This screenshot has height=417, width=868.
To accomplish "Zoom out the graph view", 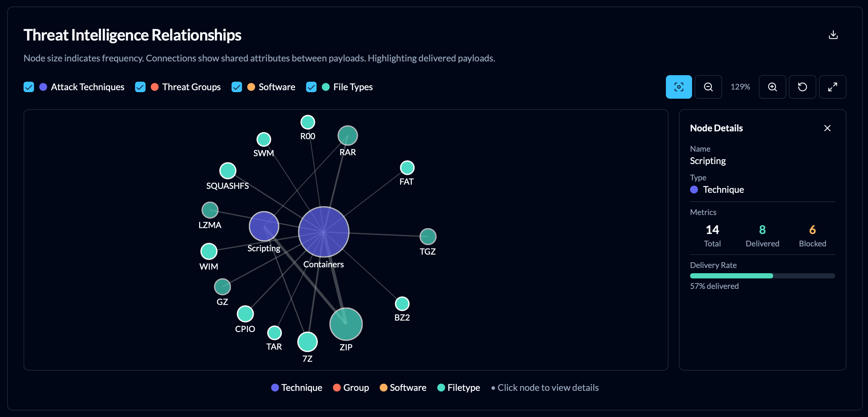I will tap(708, 87).
